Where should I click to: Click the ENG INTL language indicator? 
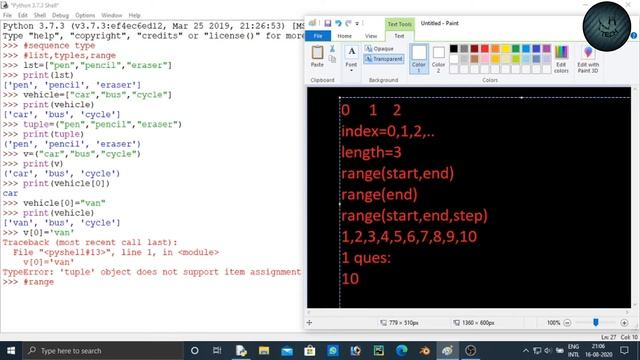tap(573, 351)
